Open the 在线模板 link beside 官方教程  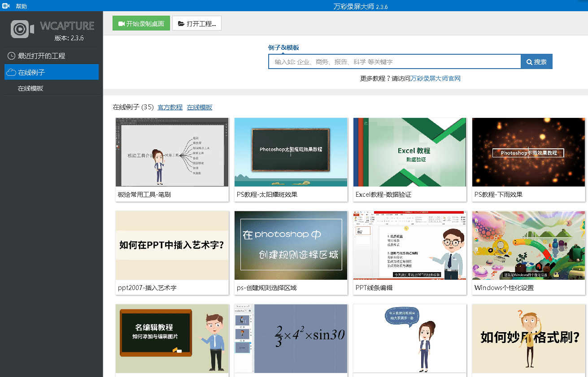click(x=200, y=107)
